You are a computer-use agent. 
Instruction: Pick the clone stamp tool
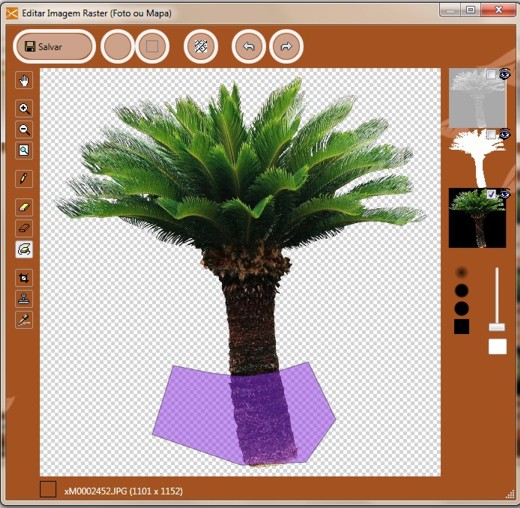pyautogui.click(x=24, y=299)
